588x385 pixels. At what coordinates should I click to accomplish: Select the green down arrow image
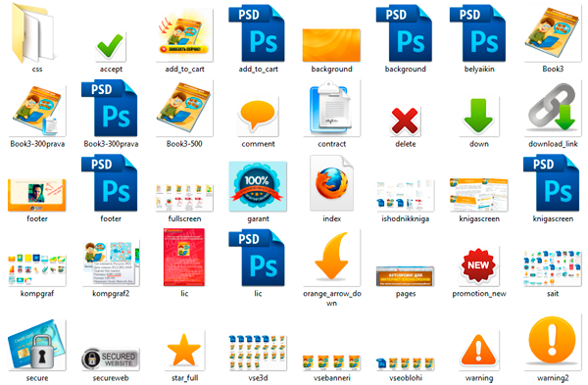[478, 117]
